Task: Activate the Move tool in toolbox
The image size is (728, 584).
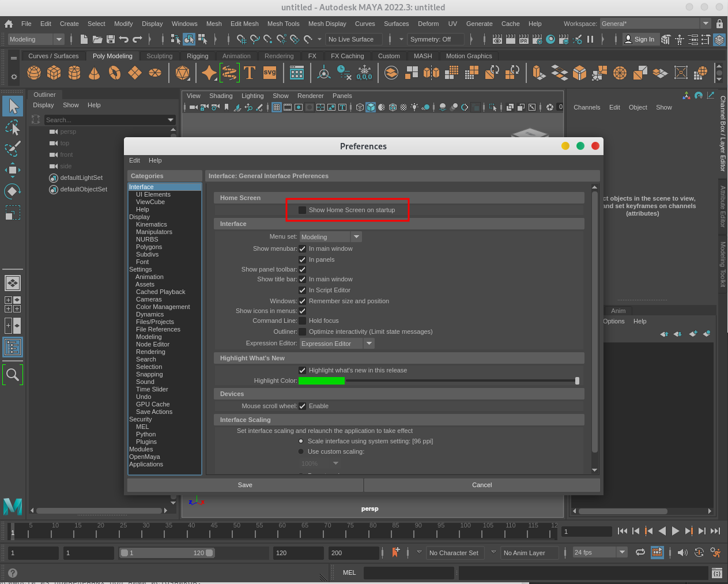Action: pyautogui.click(x=13, y=170)
